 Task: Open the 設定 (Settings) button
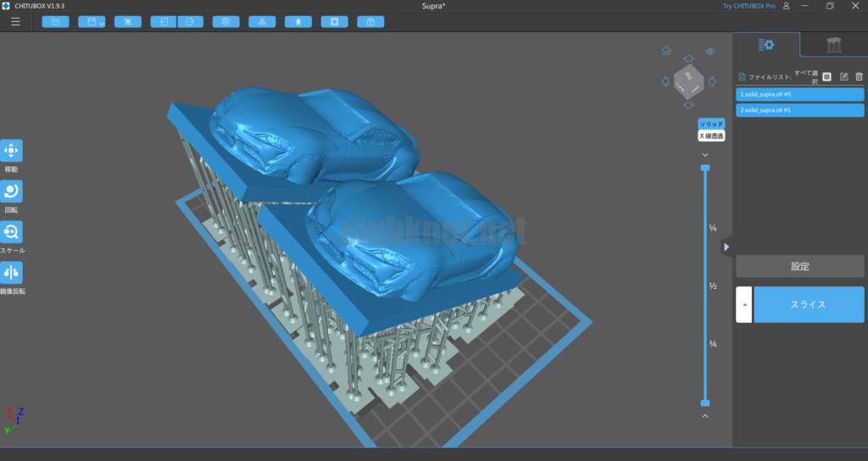coord(799,266)
